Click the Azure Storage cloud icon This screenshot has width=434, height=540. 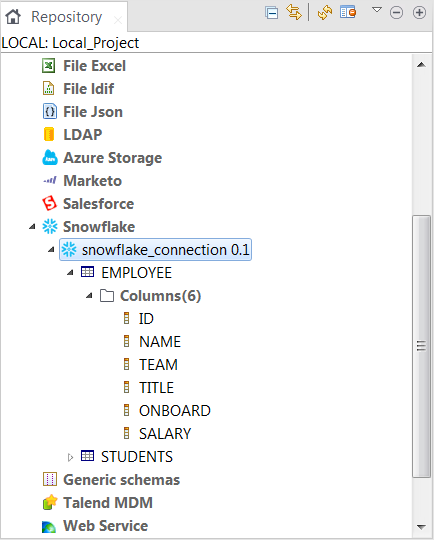pyautogui.click(x=50, y=158)
